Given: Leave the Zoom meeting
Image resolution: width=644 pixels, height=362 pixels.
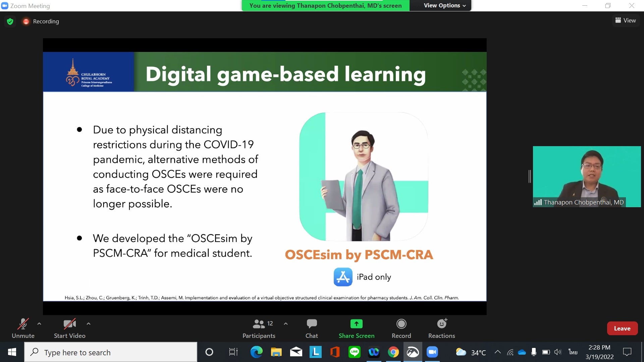Looking at the screenshot, I should [x=622, y=328].
